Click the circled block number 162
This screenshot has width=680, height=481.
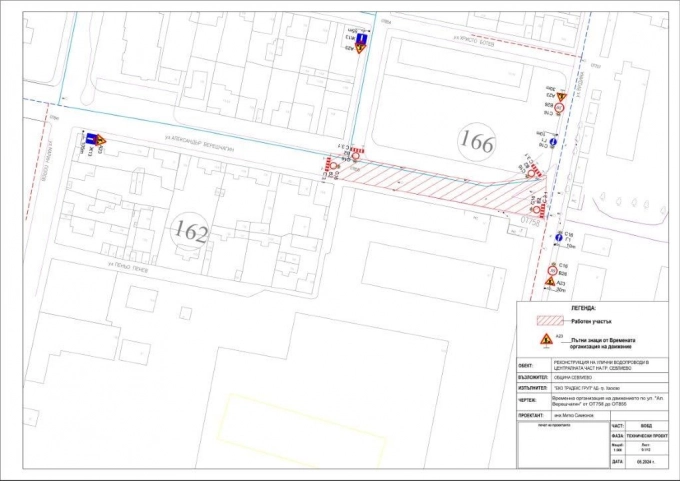pyautogui.click(x=190, y=233)
